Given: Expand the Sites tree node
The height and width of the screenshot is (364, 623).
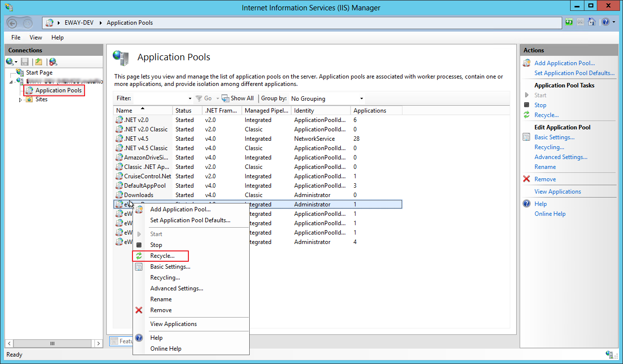Looking at the screenshot, I should [20, 100].
